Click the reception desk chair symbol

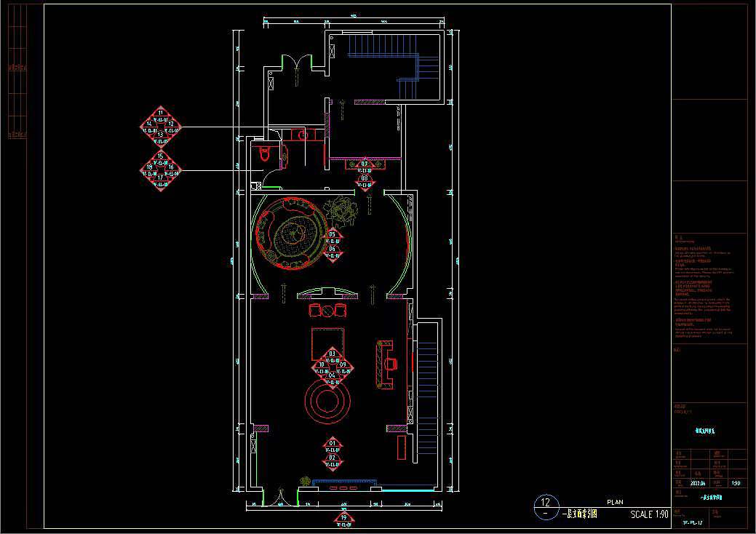tap(391, 364)
